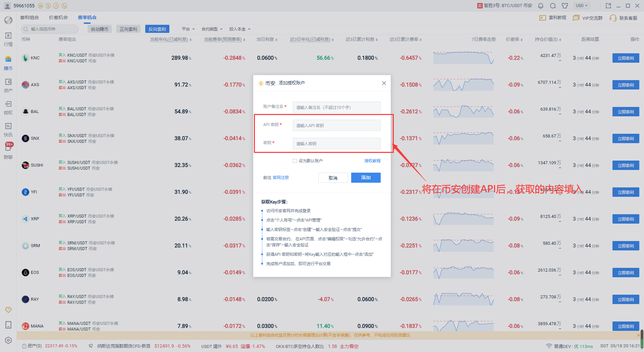
Task: Open the 快讯 news sidebar icon
Action: pos(8,130)
